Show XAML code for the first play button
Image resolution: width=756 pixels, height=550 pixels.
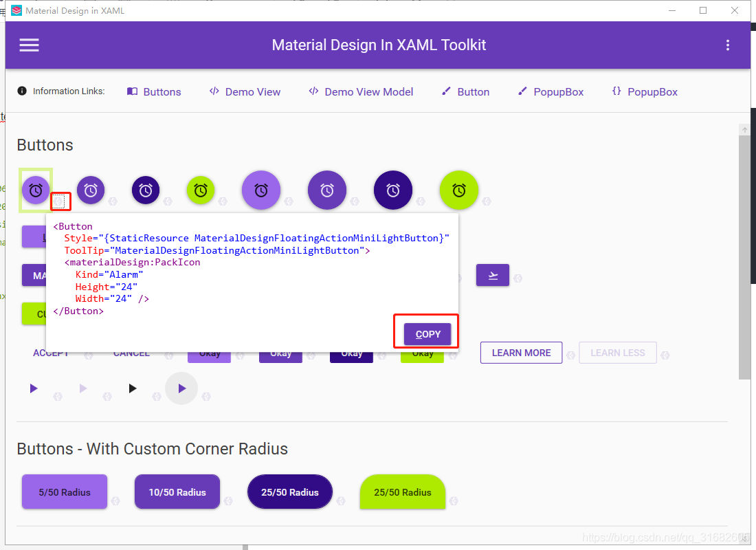click(58, 397)
